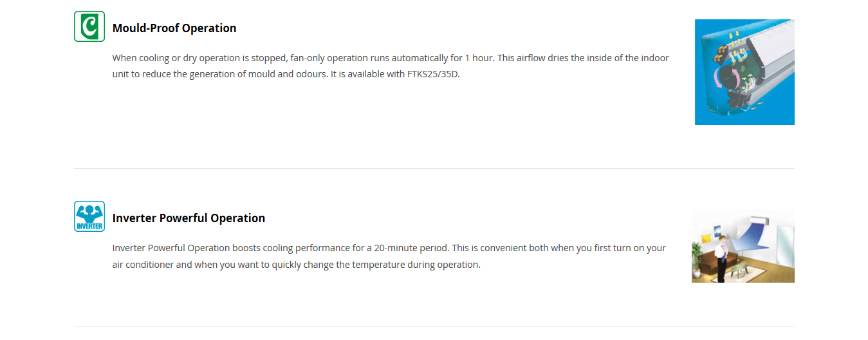Click the divider line below the Mould-Proof section
Screen dimensions: 868x340
tap(434, 169)
